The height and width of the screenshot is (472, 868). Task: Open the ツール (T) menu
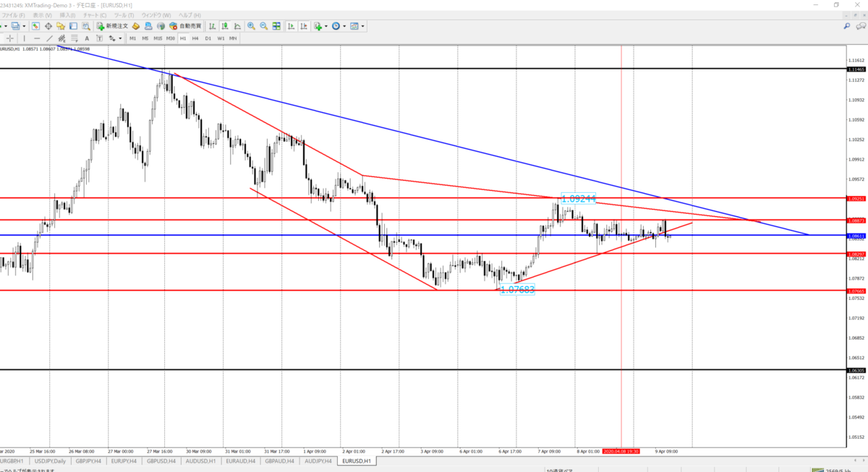(x=124, y=14)
